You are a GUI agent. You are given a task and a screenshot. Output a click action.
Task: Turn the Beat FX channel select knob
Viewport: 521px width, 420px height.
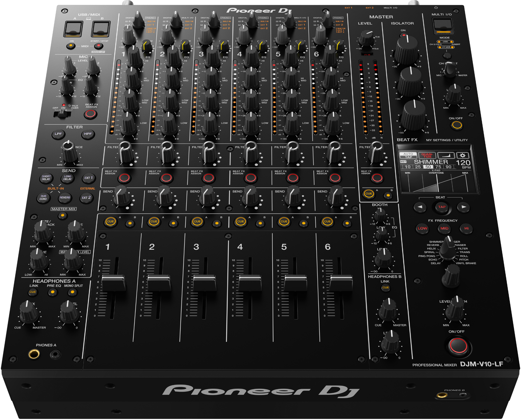click(x=450, y=69)
